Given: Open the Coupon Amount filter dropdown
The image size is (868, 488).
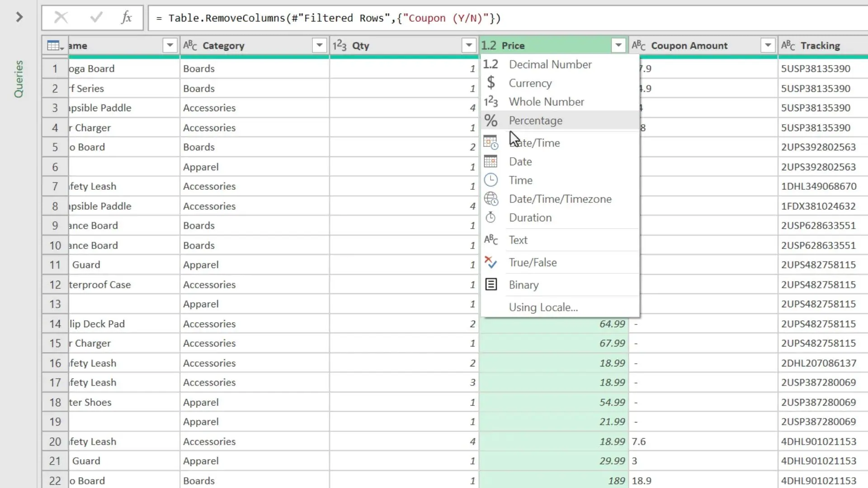Looking at the screenshot, I should coord(768,45).
